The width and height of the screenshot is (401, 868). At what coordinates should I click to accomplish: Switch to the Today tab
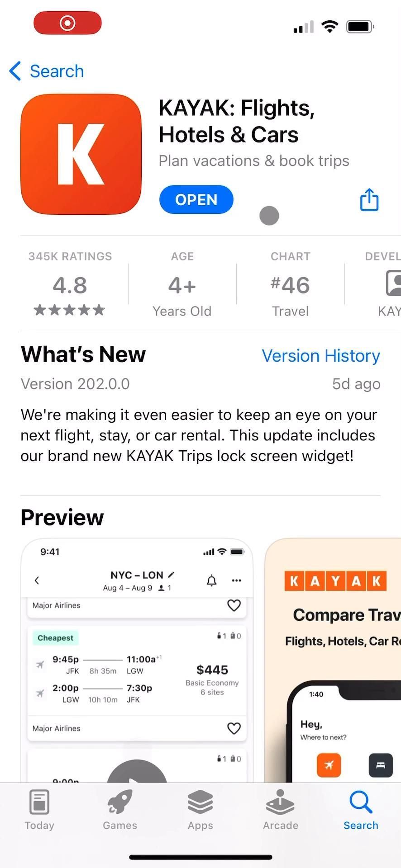pyautogui.click(x=39, y=810)
